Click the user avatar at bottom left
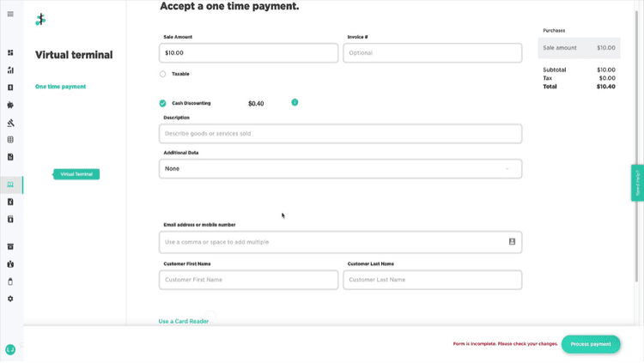The image size is (644, 363). [10, 349]
